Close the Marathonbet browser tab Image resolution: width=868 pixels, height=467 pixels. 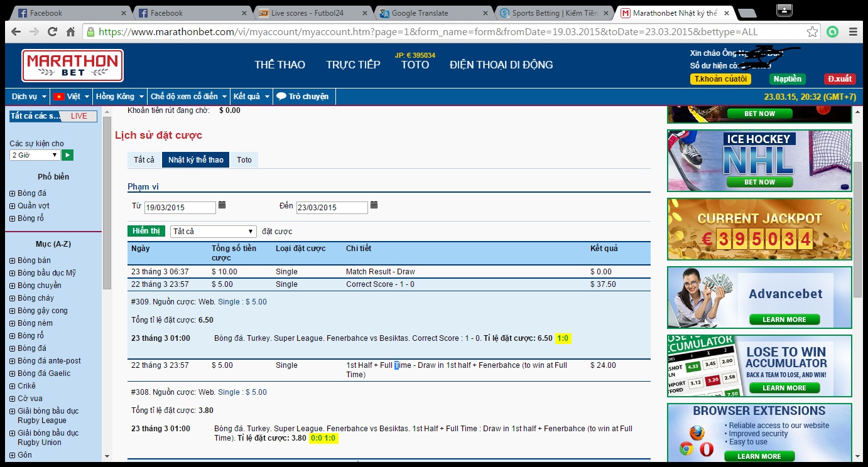click(x=726, y=13)
